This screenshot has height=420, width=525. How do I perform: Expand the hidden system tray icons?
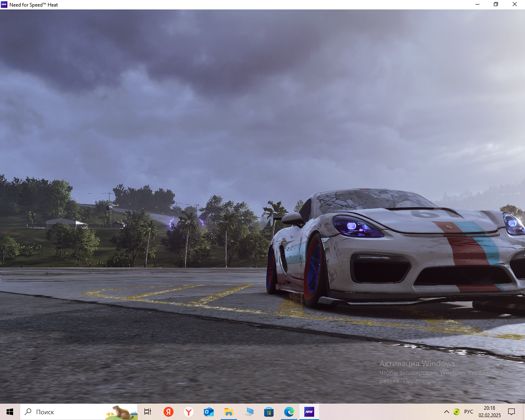click(447, 412)
